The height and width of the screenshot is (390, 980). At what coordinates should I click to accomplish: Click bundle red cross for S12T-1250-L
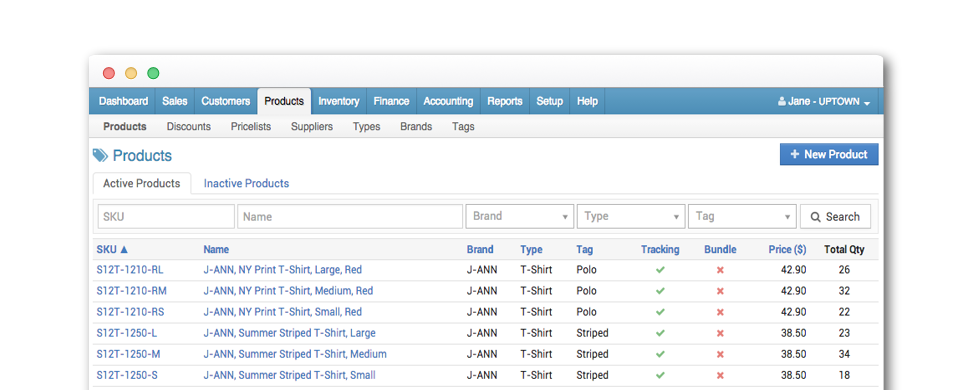[720, 333]
